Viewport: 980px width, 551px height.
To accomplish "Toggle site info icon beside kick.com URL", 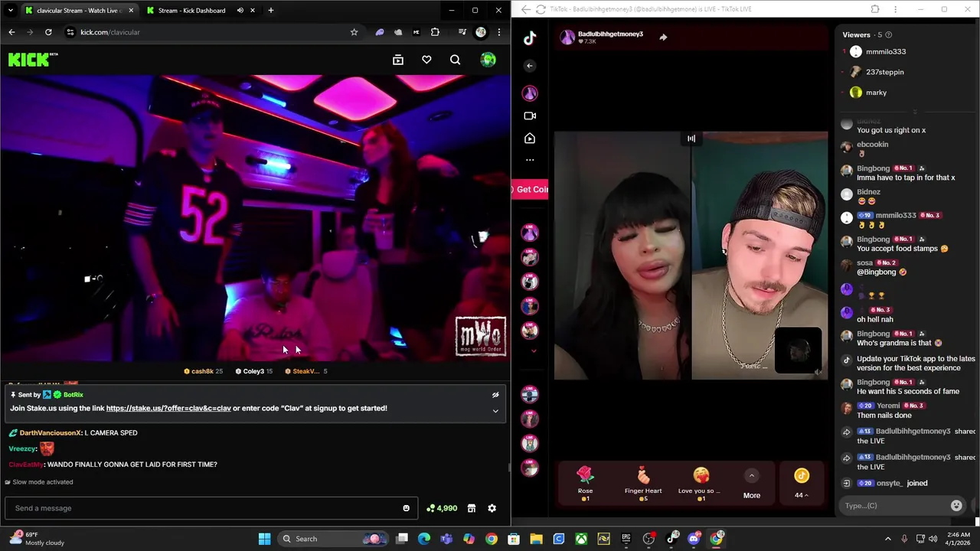I will click(70, 32).
